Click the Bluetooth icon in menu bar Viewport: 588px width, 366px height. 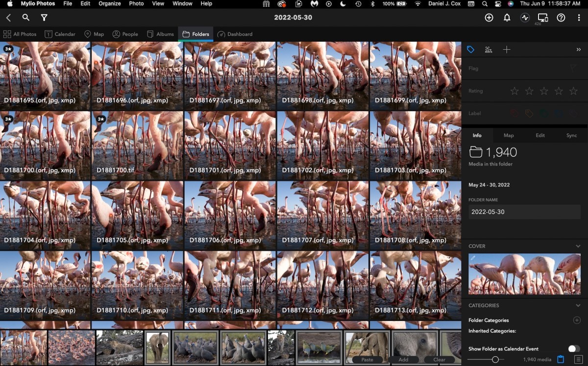(372, 3)
